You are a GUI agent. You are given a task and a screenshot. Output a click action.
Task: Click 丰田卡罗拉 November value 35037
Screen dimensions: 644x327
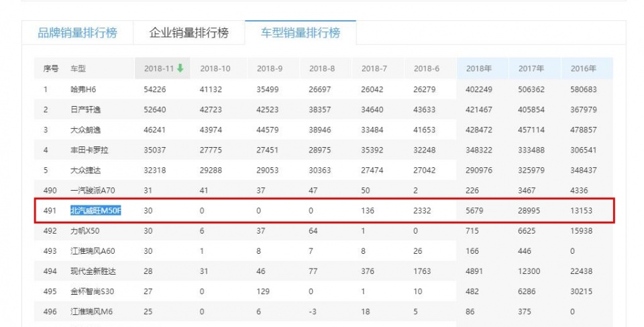pyautogui.click(x=155, y=150)
